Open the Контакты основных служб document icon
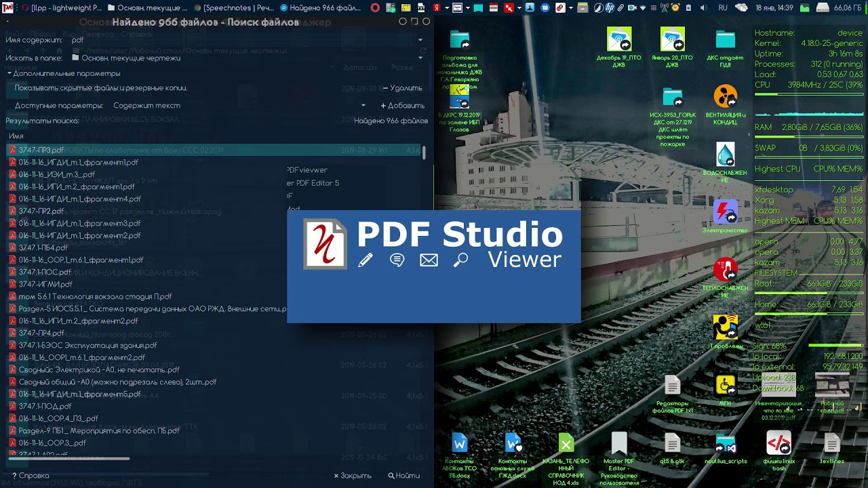This screenshot has width=868, height=488. [x=513, y=443]
